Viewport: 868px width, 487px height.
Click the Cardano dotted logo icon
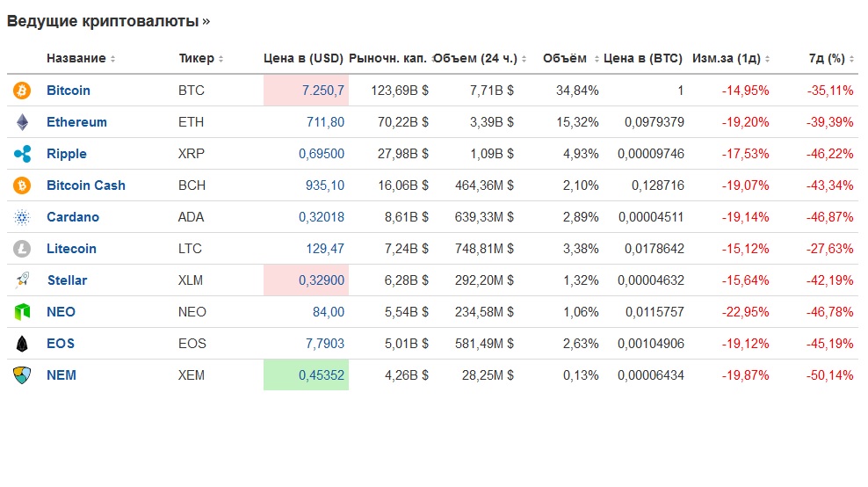tap(22, 217)
